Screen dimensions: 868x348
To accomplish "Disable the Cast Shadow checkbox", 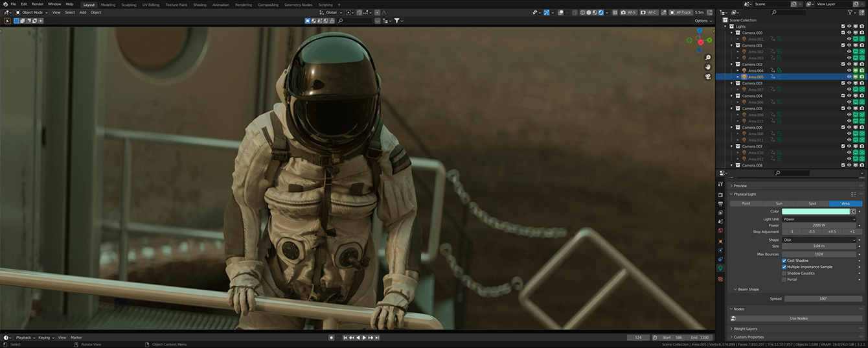I will (784, 261).
